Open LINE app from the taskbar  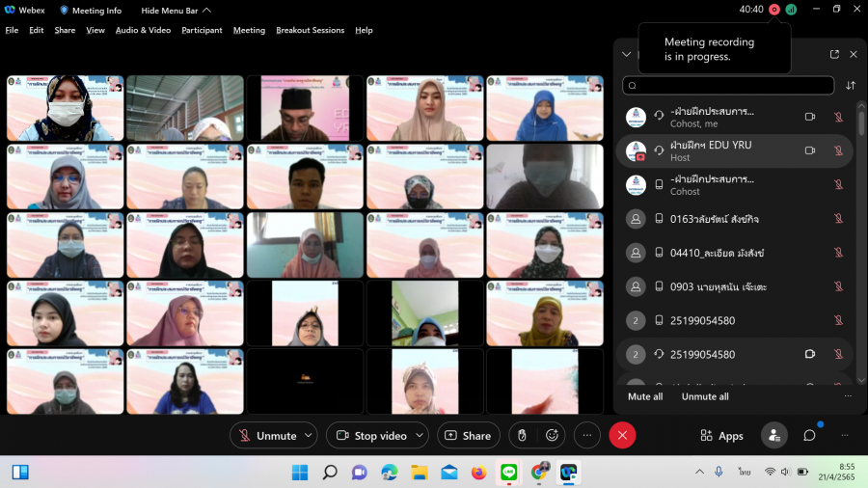click(x=508, y=472)
